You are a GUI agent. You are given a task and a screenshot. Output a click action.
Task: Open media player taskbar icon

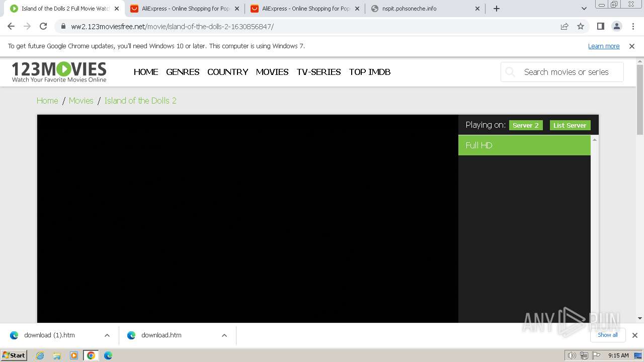click(74, 355)
